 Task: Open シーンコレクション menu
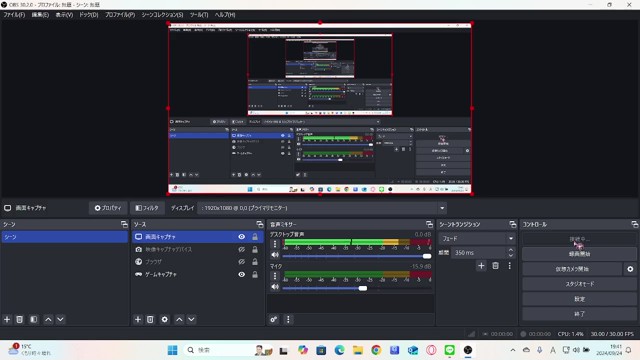(x=162, y=15)
